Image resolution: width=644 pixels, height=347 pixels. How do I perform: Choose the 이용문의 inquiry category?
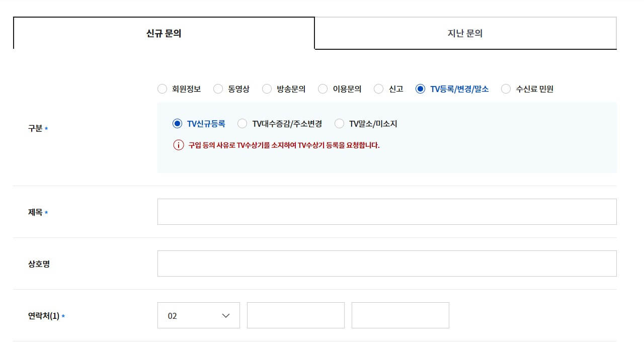click(x=322, y=89)
